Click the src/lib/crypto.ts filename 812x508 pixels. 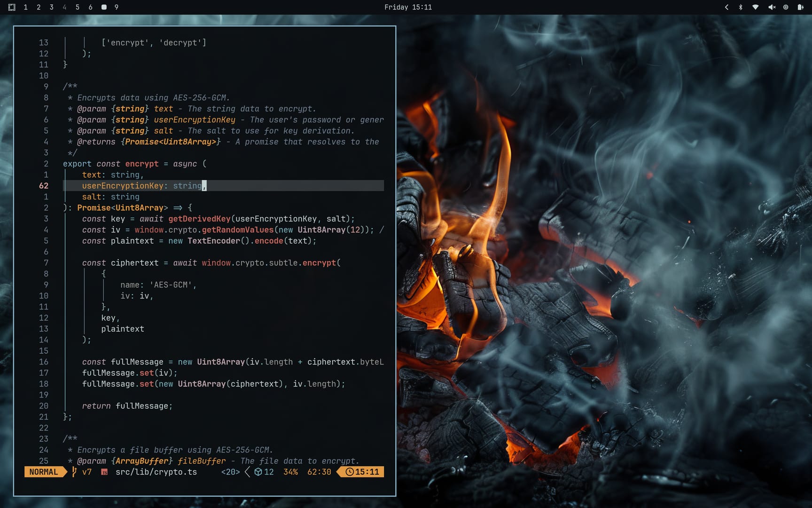156,472
